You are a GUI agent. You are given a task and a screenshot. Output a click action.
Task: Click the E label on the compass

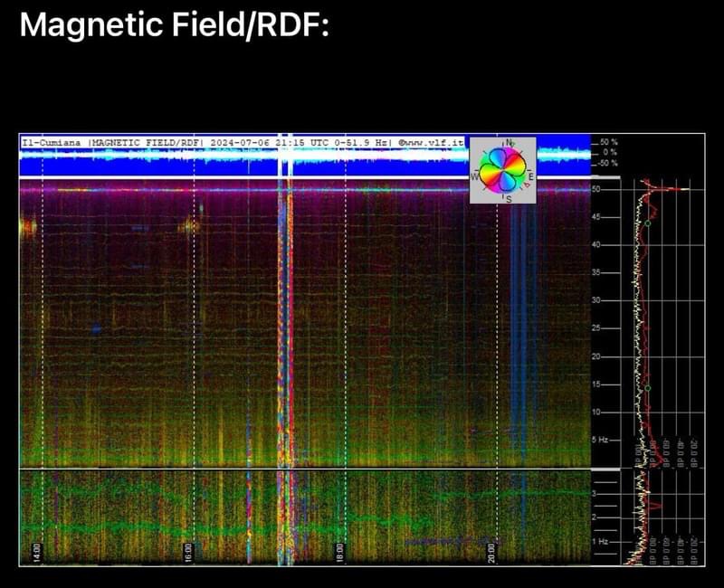[531, 175]
